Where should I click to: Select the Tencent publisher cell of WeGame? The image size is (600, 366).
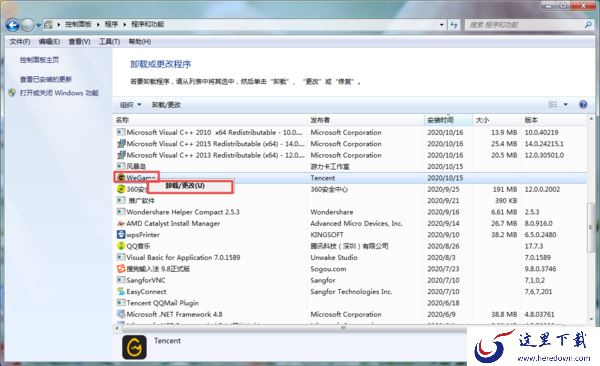[323, 178]
